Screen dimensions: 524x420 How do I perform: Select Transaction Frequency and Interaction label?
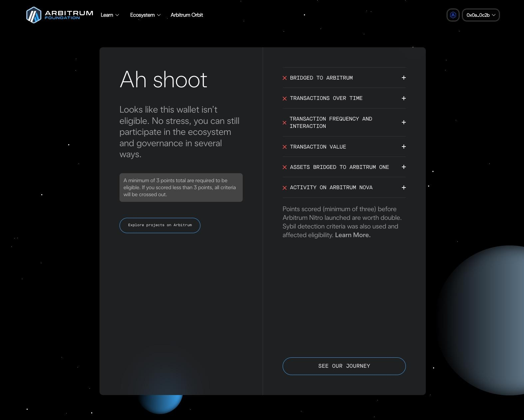[x=331, y=122]
